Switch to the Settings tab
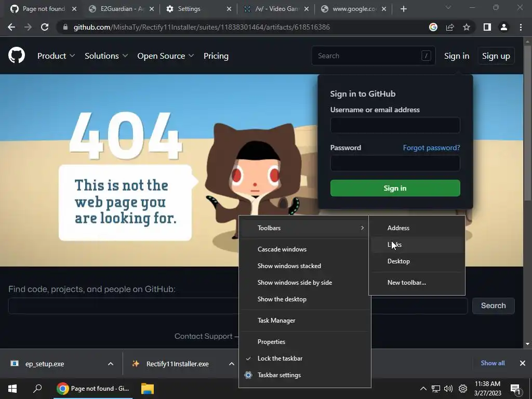This screenshot has width=532, height=399. click(x=198, y=9)
